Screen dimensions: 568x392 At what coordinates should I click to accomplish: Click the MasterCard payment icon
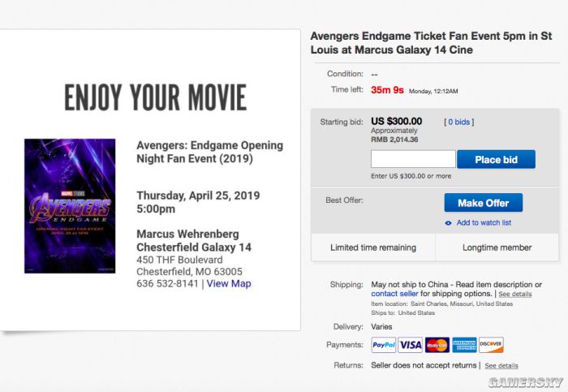(437, 345)
